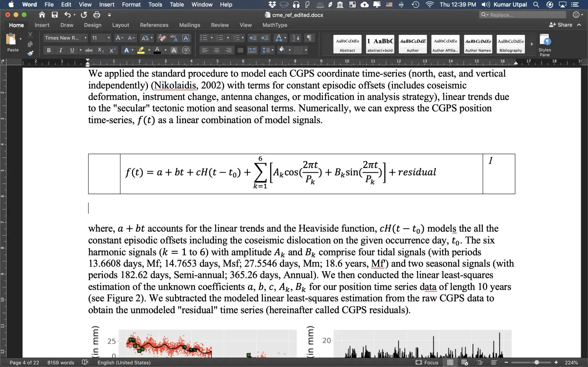The image size is (588, 367).
Task: Enable Focus mode
Action: (x=427, y=362)
